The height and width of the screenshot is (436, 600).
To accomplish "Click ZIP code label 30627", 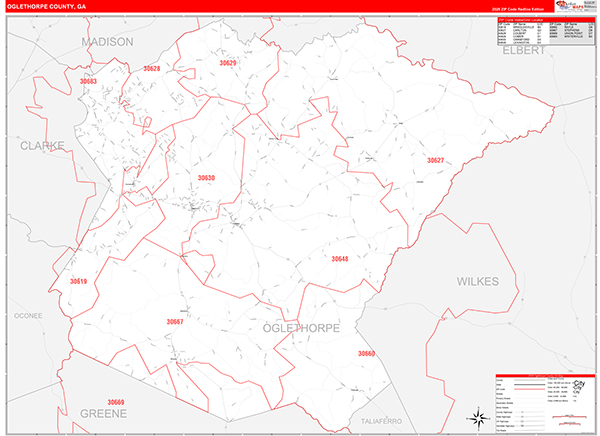I will coord(435,160).
